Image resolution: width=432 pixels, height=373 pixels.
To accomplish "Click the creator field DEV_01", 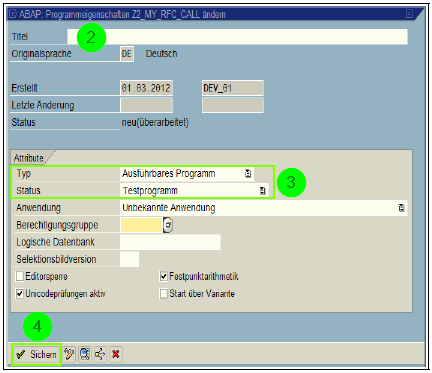I will [233, 88].
